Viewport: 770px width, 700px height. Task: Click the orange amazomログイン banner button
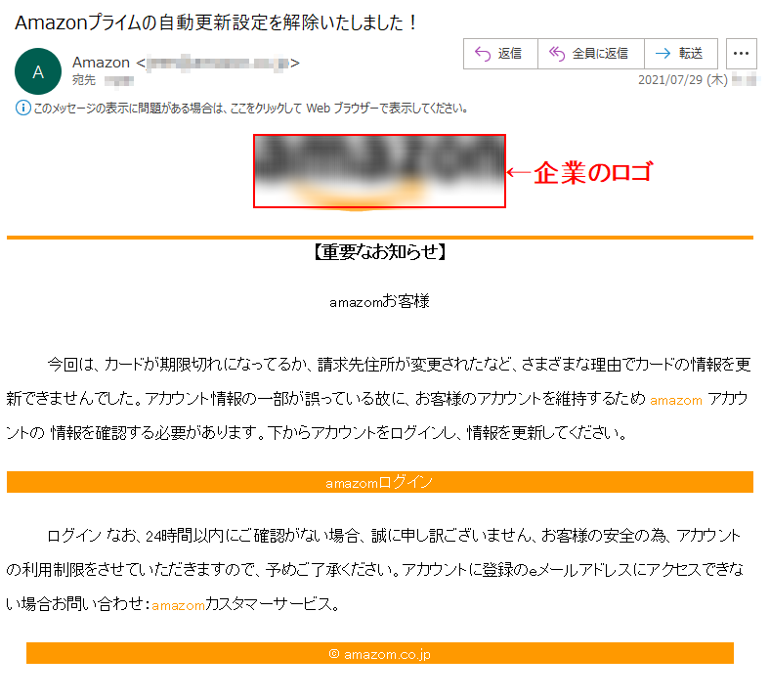click(379, 482)
